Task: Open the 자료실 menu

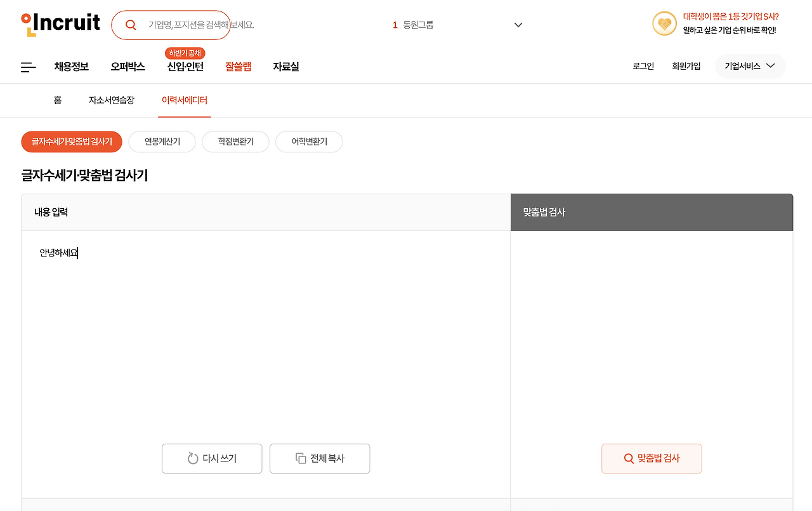Action: 286,67
